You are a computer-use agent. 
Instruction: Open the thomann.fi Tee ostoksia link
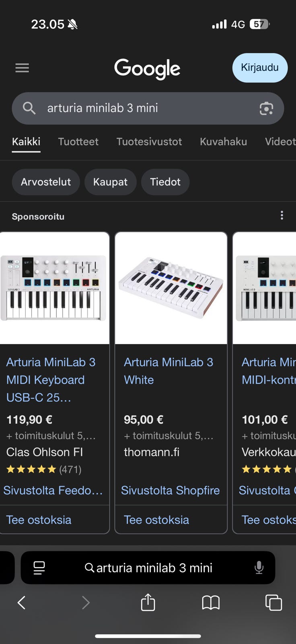(156, 520)
